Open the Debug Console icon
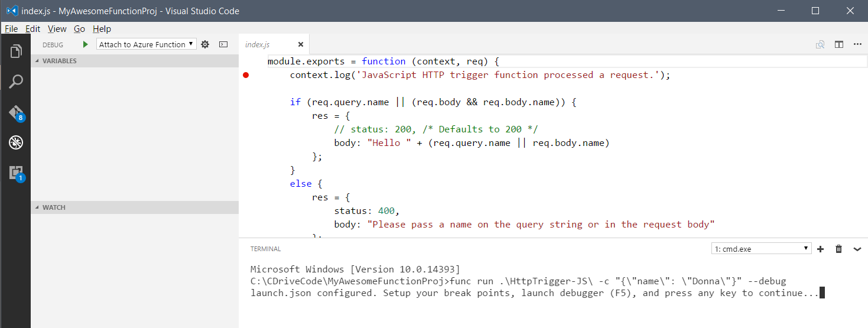Screen dimensions: 868x328 (223, 44)
